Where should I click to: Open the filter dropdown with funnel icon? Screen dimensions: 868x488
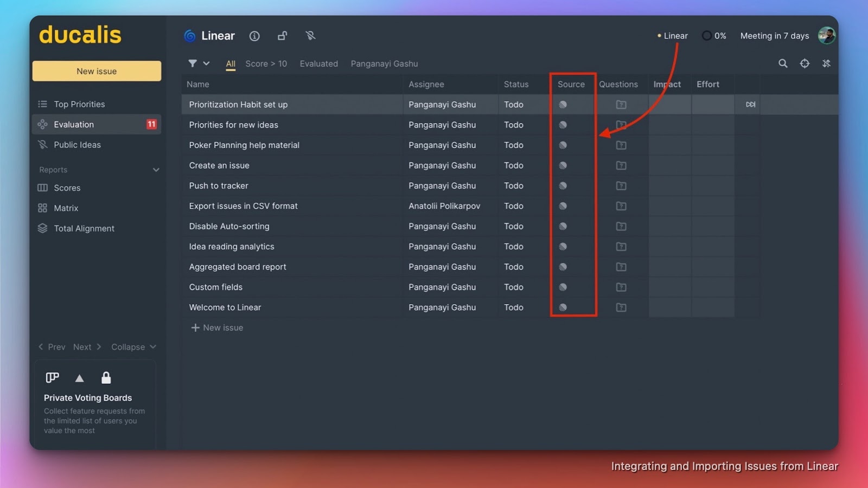(x=199, y=63)
